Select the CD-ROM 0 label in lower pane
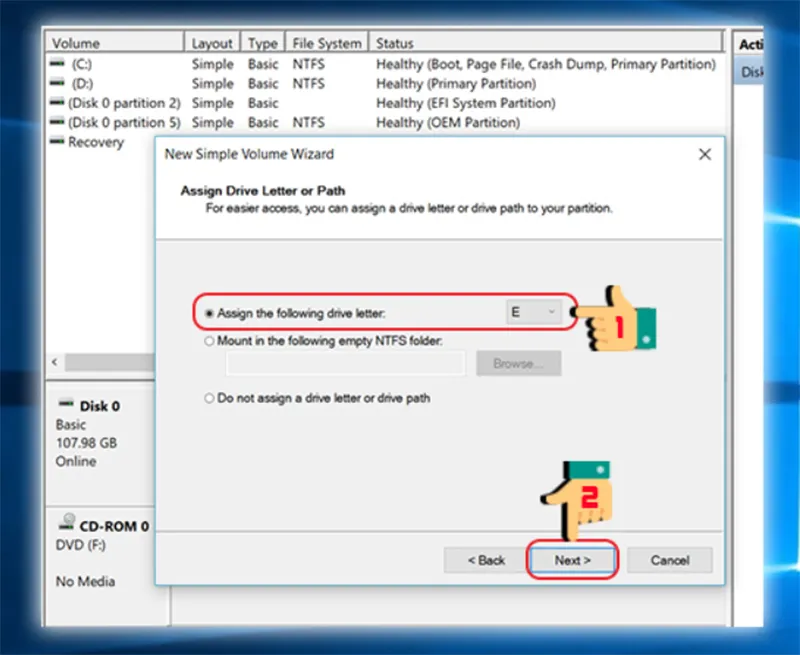This screenshot has width=800, height=655. point(114,526)
